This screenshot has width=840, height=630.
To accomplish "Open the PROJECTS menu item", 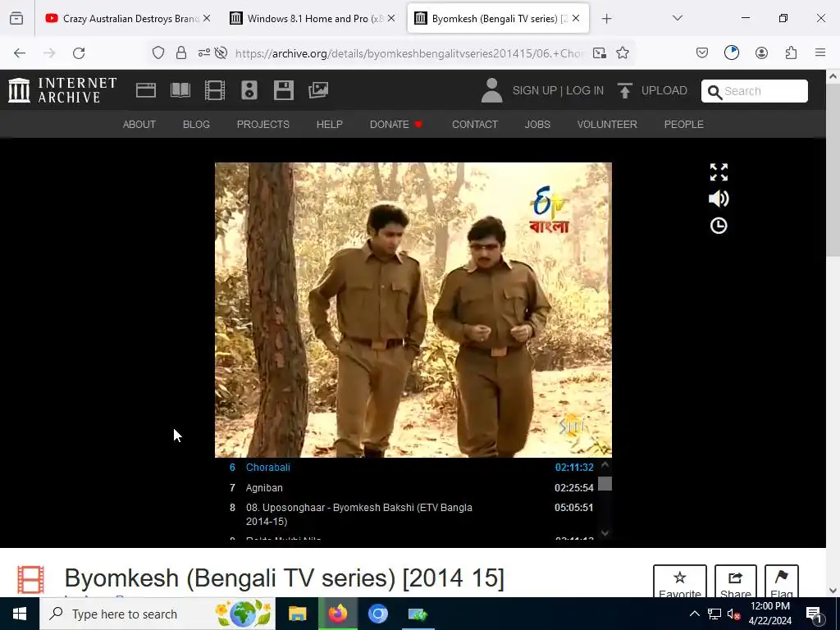I will pos(263,125).
